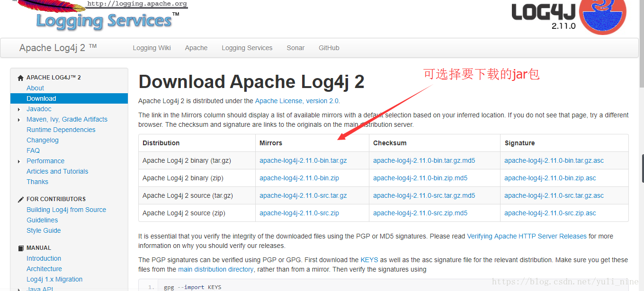Download apache-log4j-2.11.0-src.tar.gz mirror
This screenshot has width=644, height=291.
tap(303, 195)
